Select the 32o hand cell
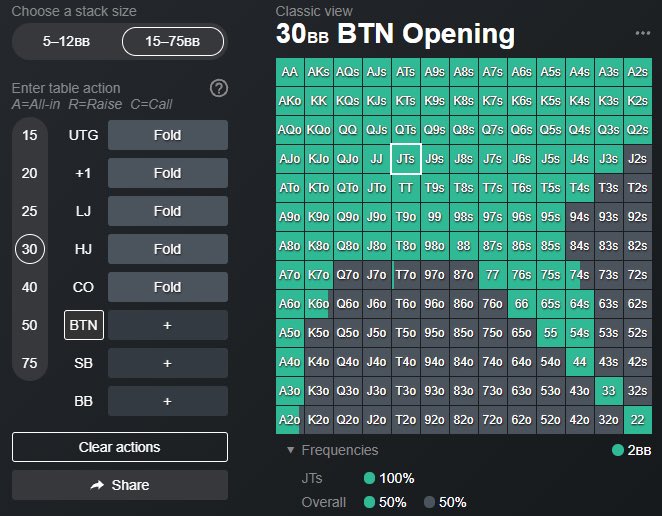The image size is (662, 516). click(608, 420)
